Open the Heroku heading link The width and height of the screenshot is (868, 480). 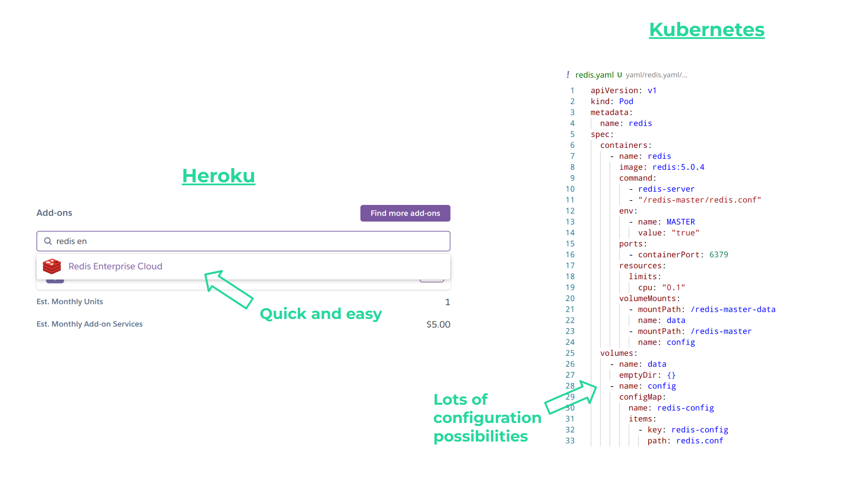[219, 176]
